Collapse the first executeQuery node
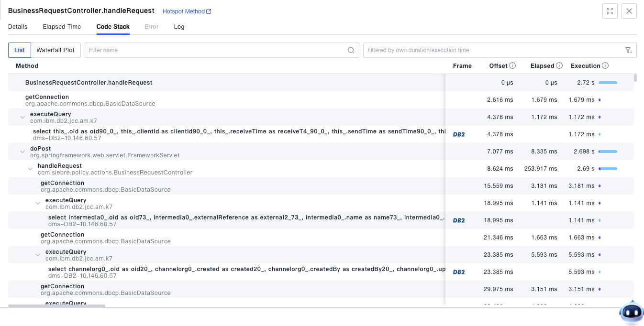The width and height of the screenshot is (644, 326). (22, 117)
